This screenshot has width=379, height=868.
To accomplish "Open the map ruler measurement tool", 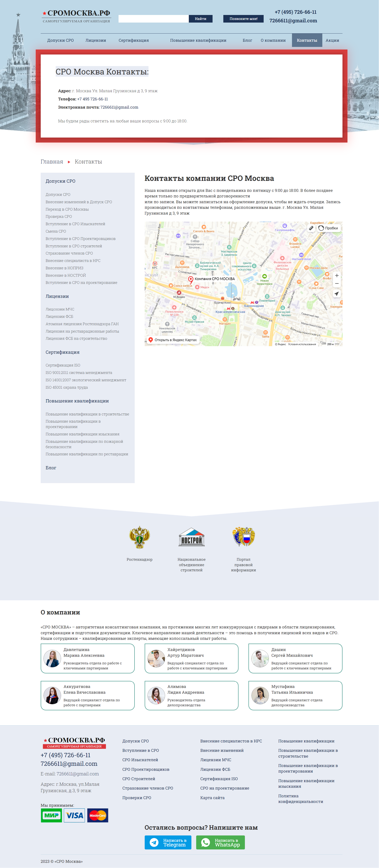I will (311, 228).
